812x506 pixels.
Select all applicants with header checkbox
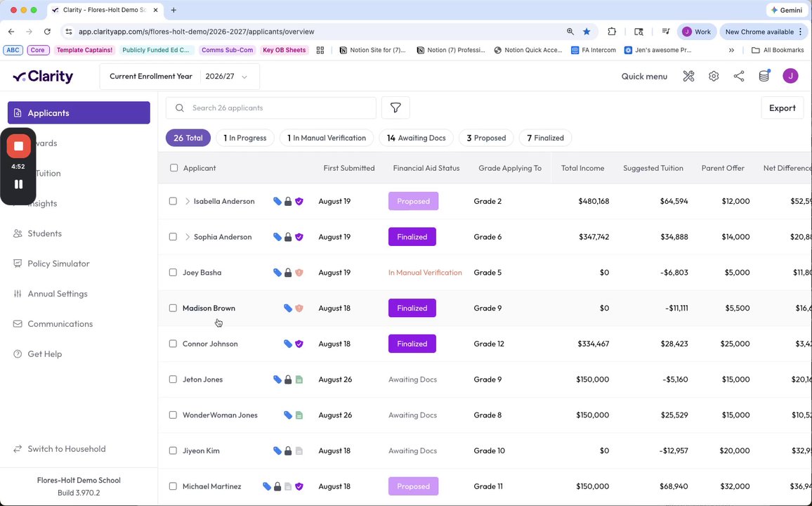click(x=174, y=168)
